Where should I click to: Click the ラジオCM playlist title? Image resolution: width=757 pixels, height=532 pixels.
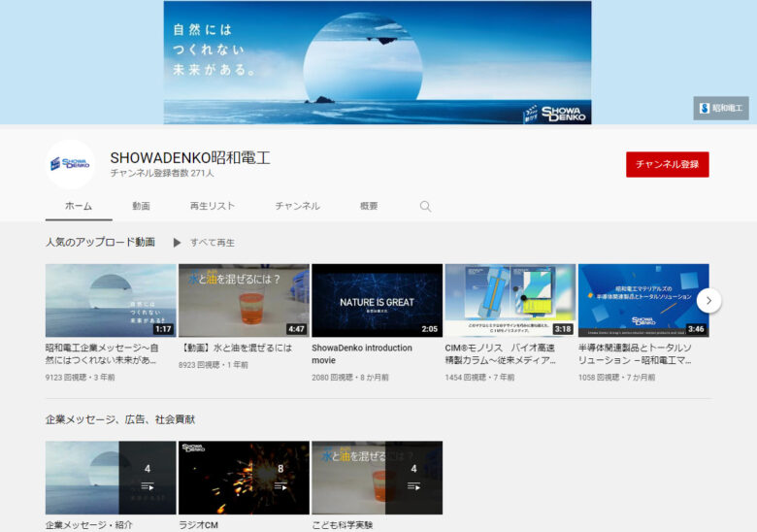click(198, 525)
